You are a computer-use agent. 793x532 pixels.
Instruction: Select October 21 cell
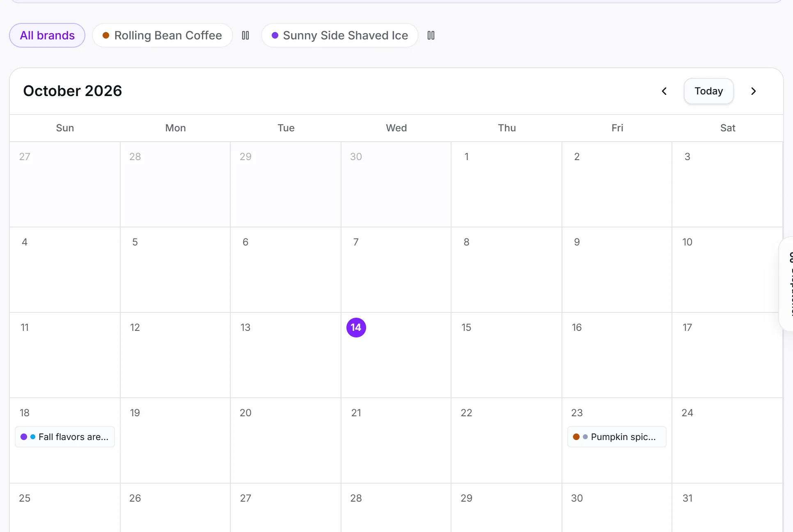point(396,440)
